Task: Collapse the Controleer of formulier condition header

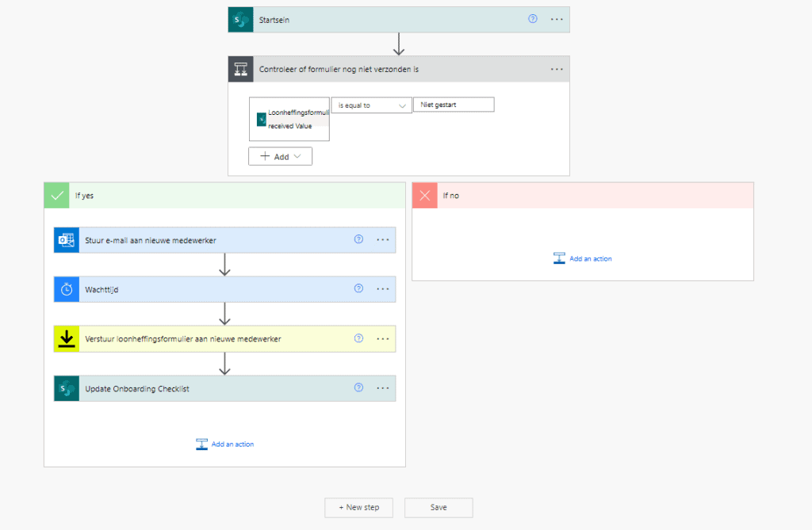Action: tap(396, 69)
